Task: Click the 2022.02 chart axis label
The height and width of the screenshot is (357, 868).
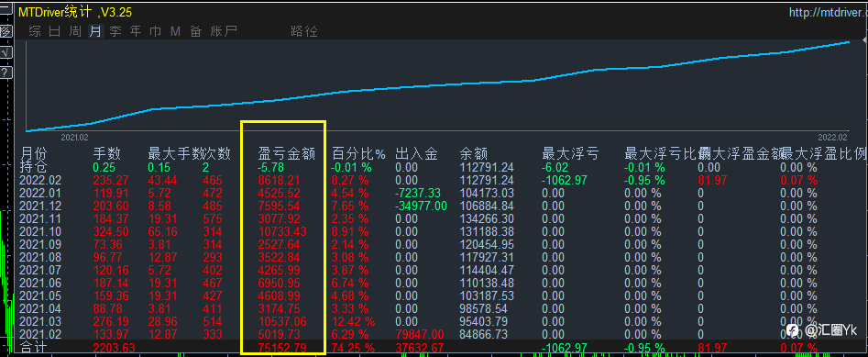Action: 833,137
